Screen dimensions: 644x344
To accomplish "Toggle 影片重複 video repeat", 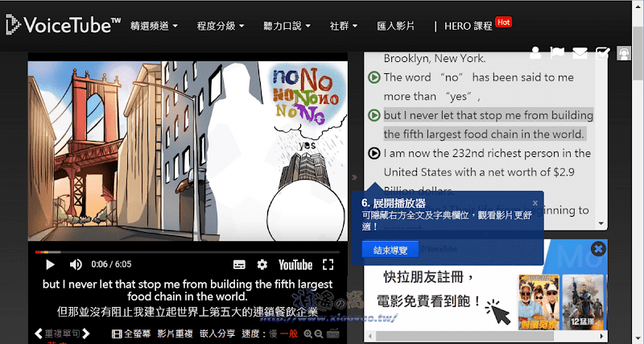I will [175, 334].
